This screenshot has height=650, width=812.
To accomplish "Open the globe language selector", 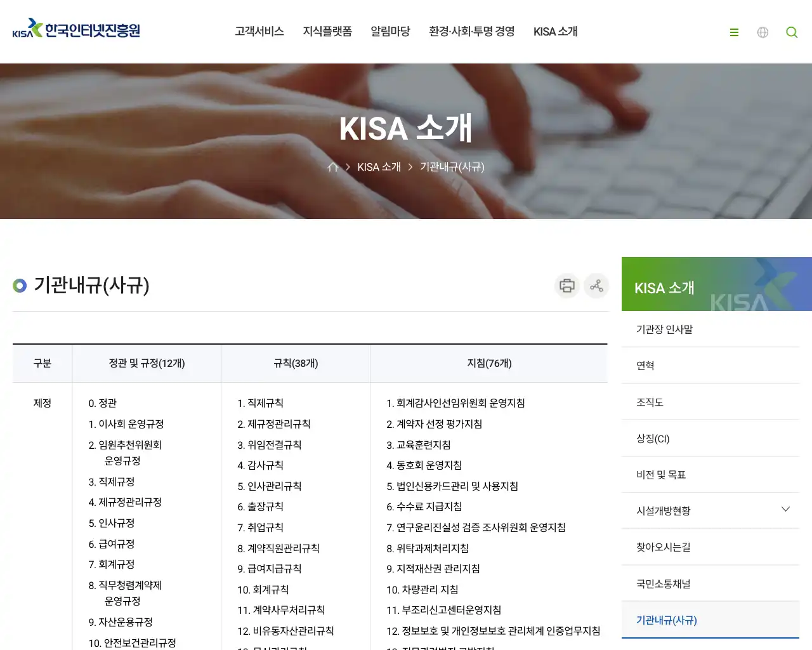I will (x=763, y=32).
